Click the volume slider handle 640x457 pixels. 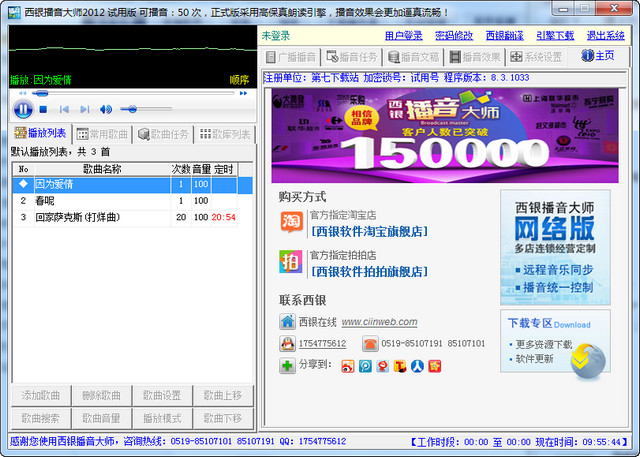[x=132, y=109]
